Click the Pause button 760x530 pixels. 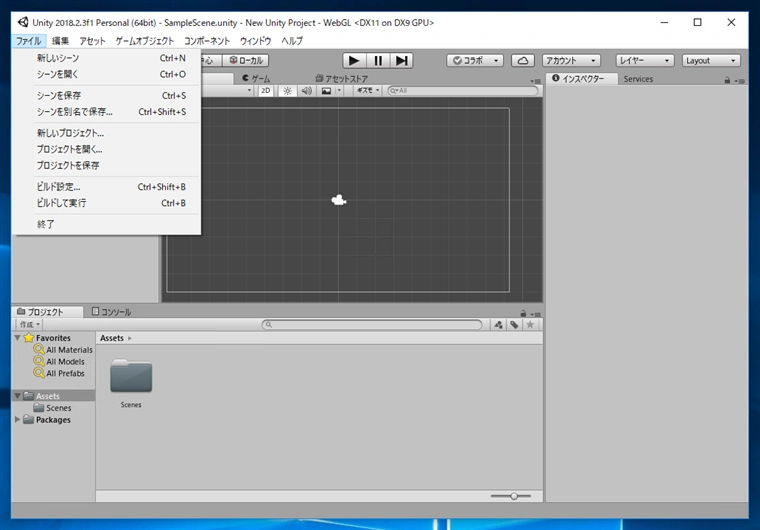(x=378, y=61)
